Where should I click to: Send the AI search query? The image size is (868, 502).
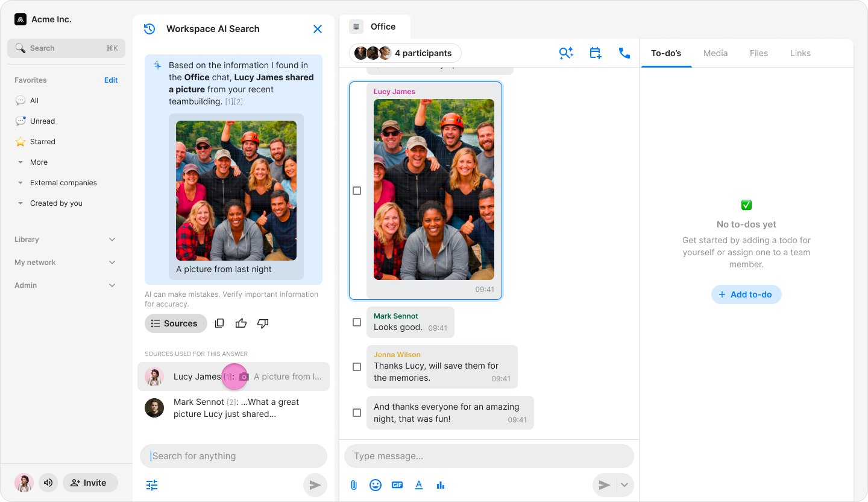click(x=315, y=485)
